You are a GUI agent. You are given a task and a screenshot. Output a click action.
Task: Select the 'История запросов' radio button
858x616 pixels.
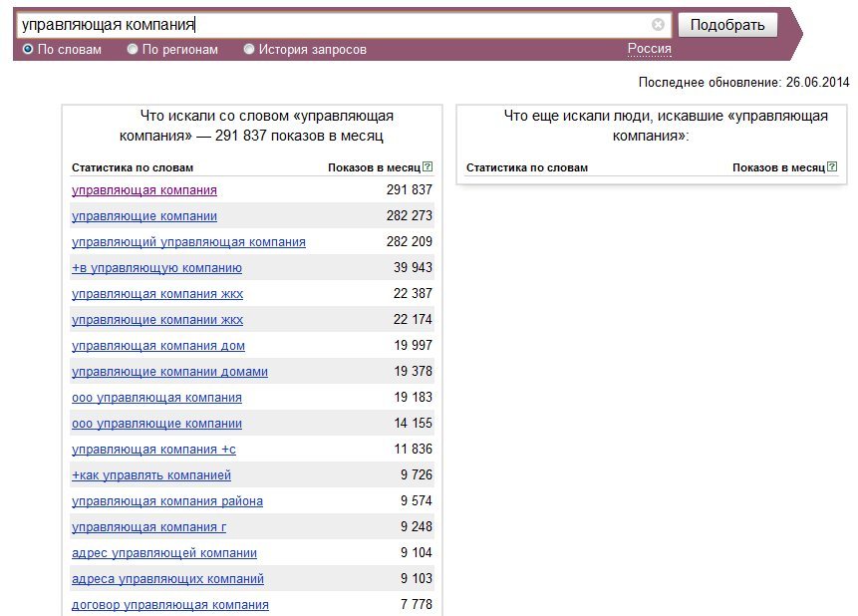[x=249, y=49]
